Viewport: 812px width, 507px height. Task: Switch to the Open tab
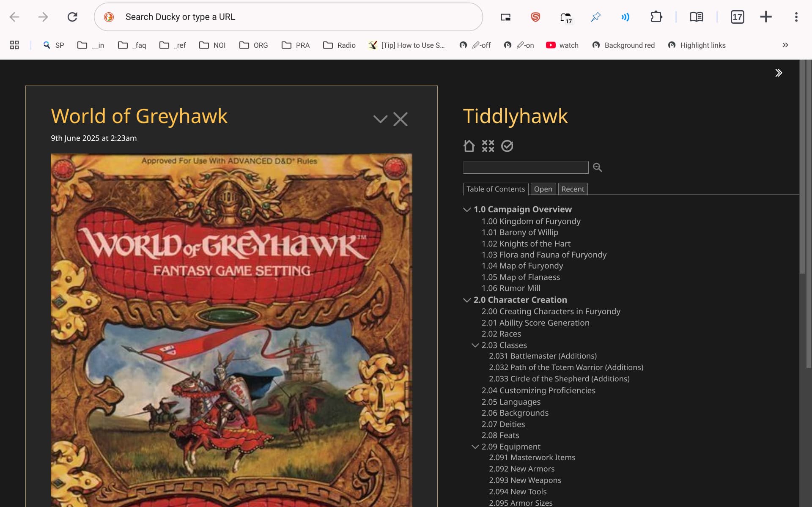coord(543,189)
